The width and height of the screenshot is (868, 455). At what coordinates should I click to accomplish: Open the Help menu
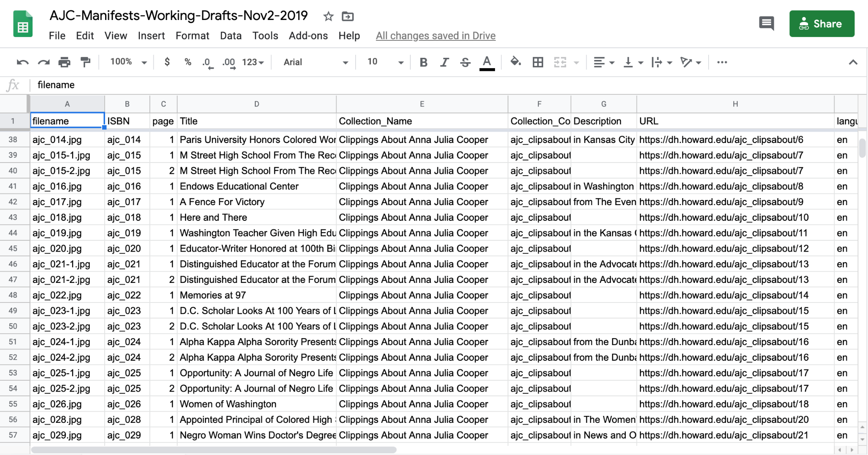tap(349, 36)
